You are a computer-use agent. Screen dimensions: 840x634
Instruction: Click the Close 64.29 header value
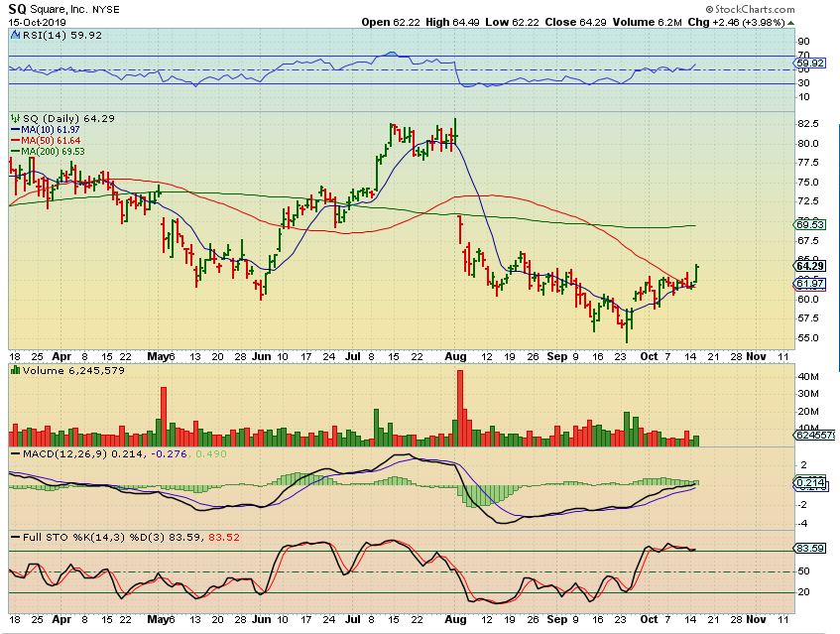pos(575,22)
